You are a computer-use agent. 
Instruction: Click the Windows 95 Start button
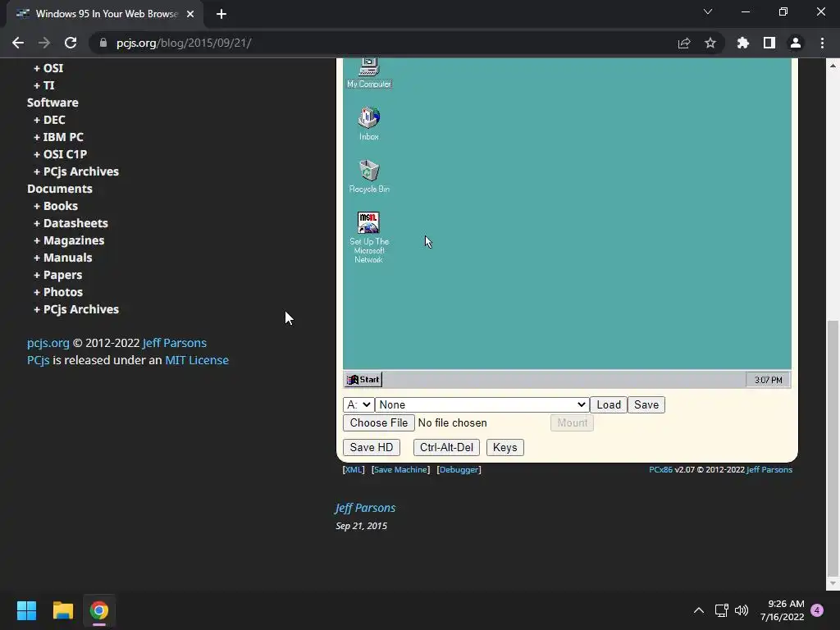tap(363, 379)
